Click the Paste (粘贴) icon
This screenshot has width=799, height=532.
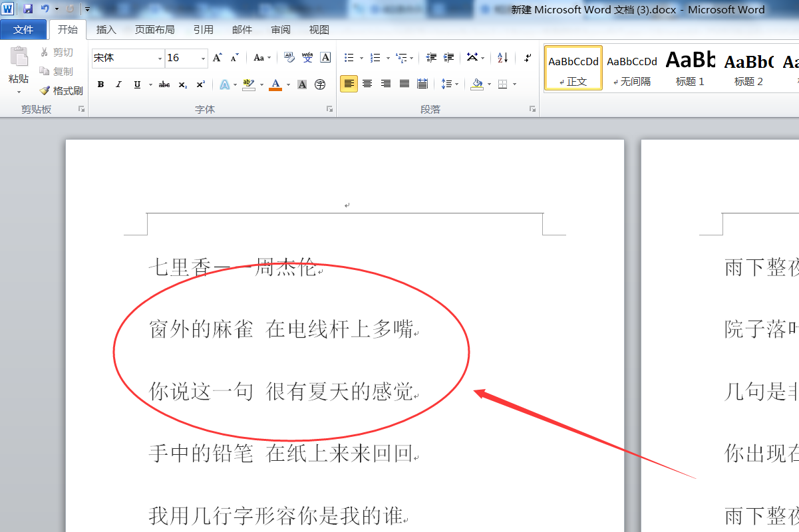click(x=19, y=57)
